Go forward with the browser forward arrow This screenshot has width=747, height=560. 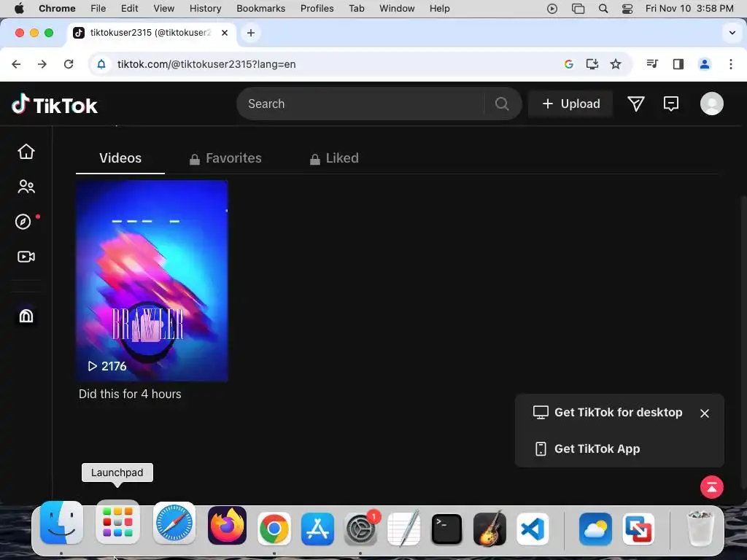[x=42, y=64]
